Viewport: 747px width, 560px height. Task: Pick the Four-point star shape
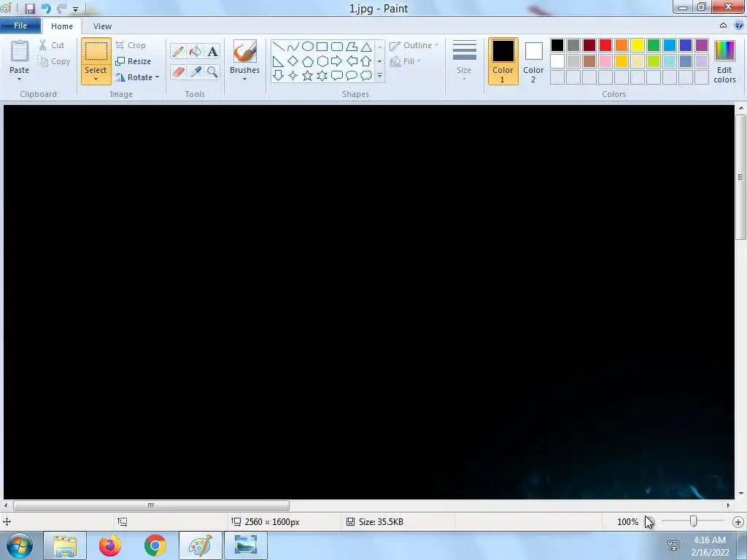click(x=293, y=75)
